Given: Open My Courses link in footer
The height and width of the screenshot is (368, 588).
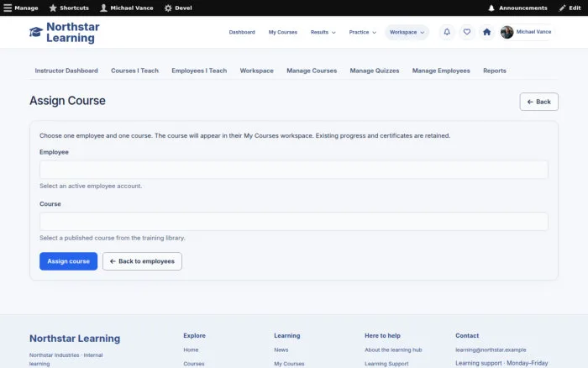Looking at the screenshot, I should [289, 364].
